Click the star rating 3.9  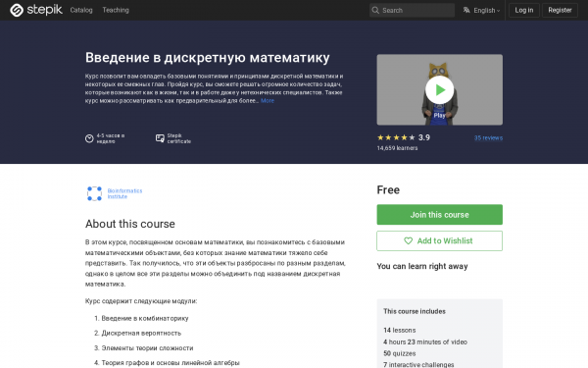[x=404, y=137]
